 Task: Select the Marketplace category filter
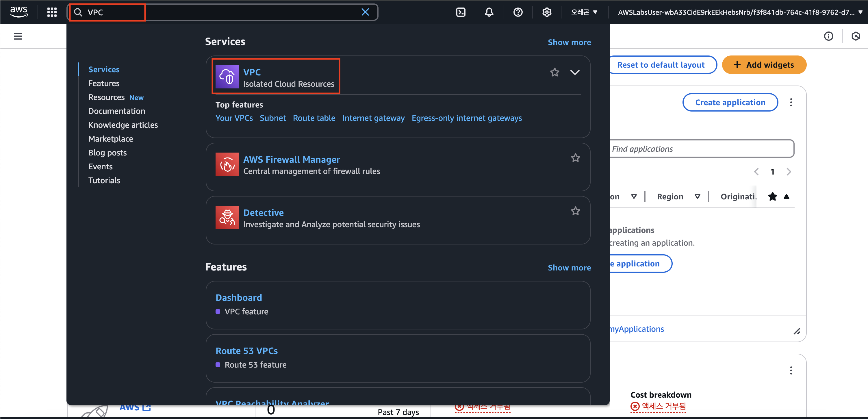click(x=110, y=139)
